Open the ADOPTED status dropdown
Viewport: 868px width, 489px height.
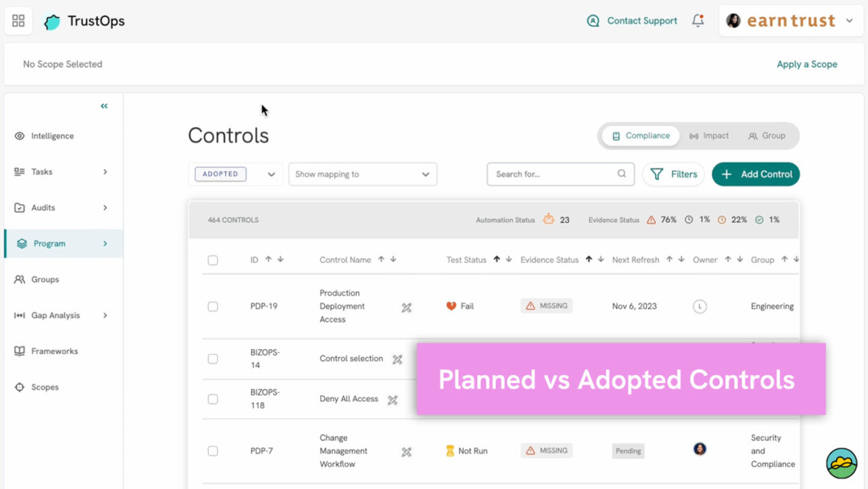point(235,174)
